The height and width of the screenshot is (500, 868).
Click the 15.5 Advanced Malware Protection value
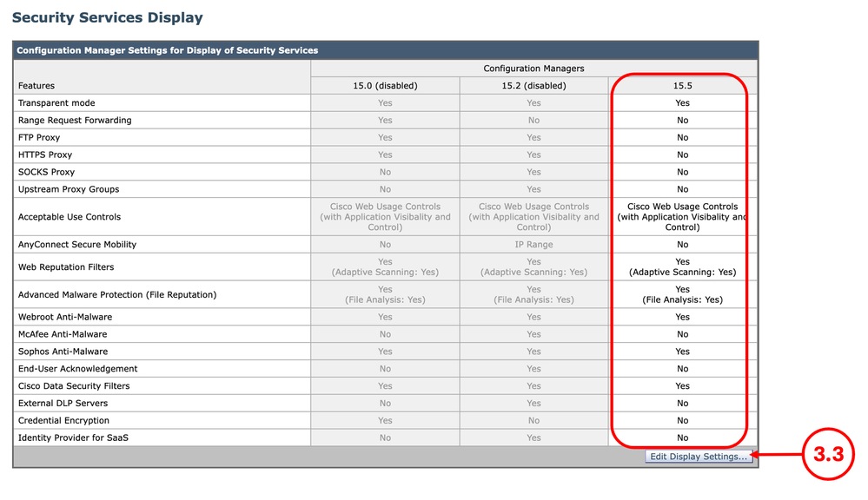coord(683,294)
